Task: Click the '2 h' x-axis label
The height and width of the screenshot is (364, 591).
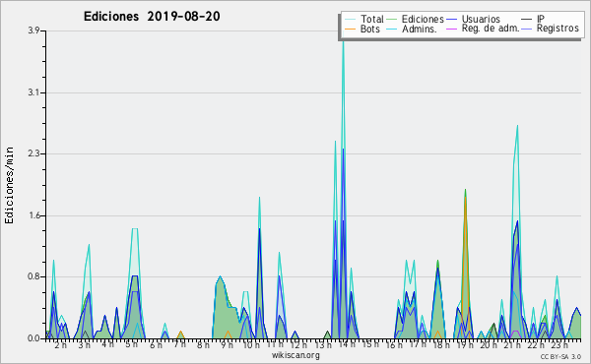Action: pos(60,344)
